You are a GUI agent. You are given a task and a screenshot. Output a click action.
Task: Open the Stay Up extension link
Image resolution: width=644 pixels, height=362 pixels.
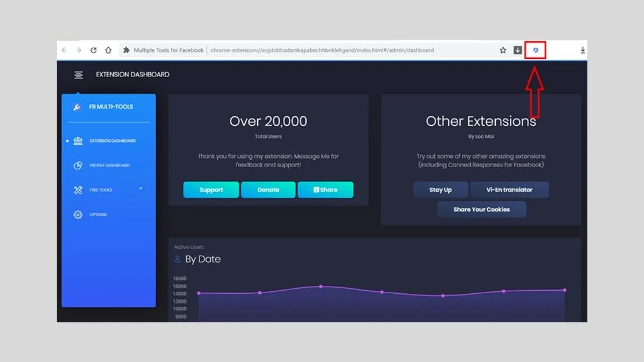point(440,189)
